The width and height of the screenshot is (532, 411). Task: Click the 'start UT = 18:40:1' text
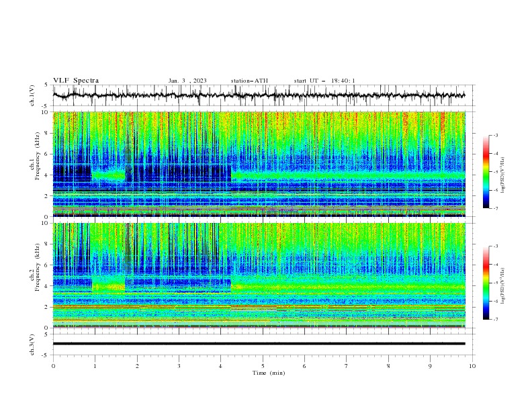tap(324, 81)
